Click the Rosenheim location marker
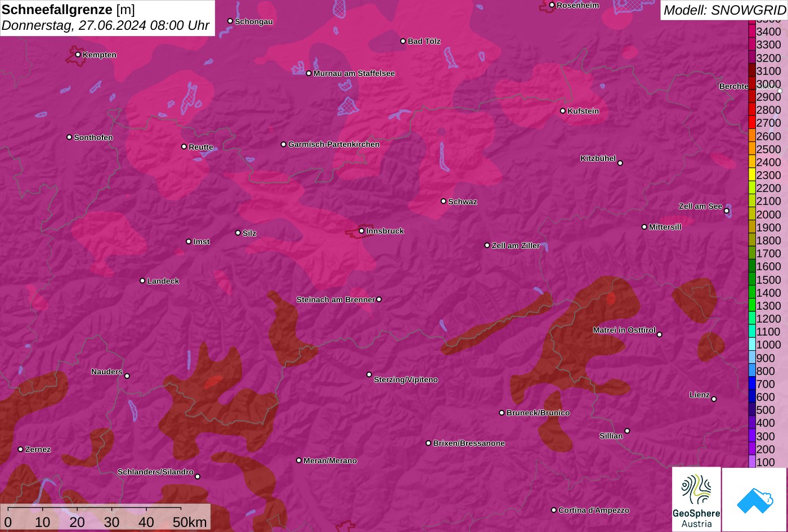Image resolution: width=788 pixels, height=532 pixels. pyautogui.click(x=552, y=5)
